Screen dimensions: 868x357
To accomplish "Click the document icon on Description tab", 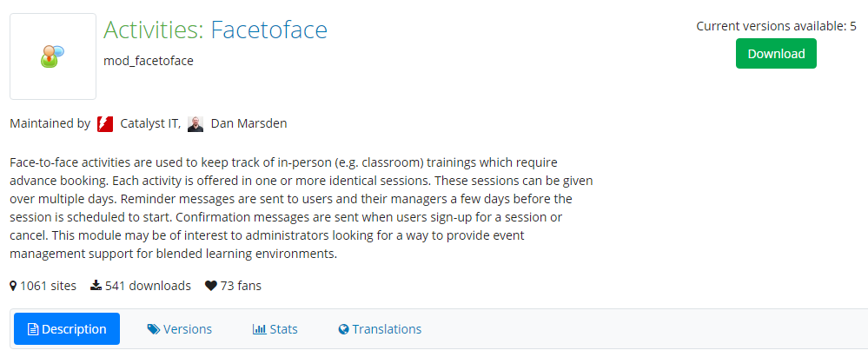I will point(33,329).
